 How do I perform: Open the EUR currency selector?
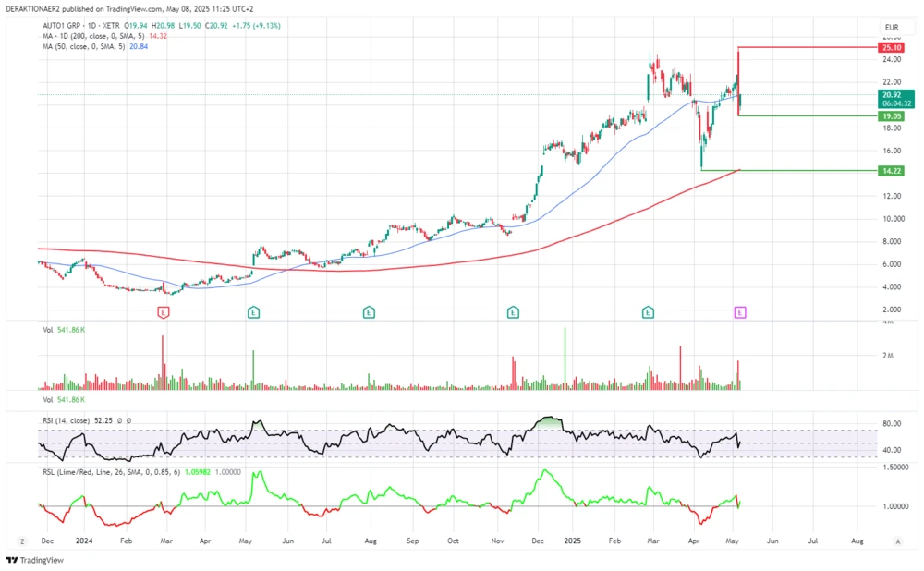[x=892, y=27]
